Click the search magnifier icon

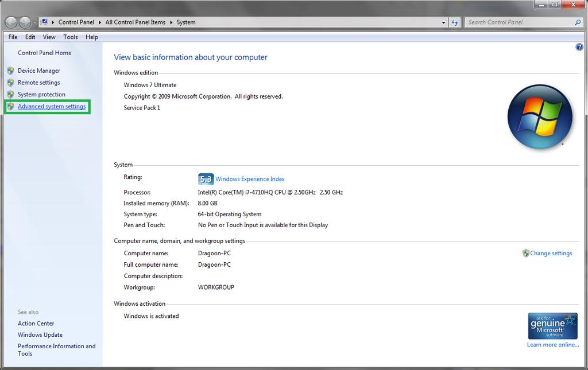578,22
